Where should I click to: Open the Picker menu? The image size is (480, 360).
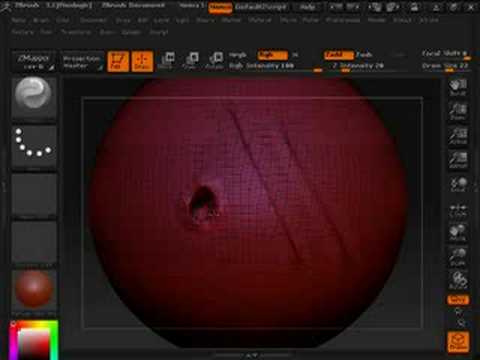(x=311, y=20)
